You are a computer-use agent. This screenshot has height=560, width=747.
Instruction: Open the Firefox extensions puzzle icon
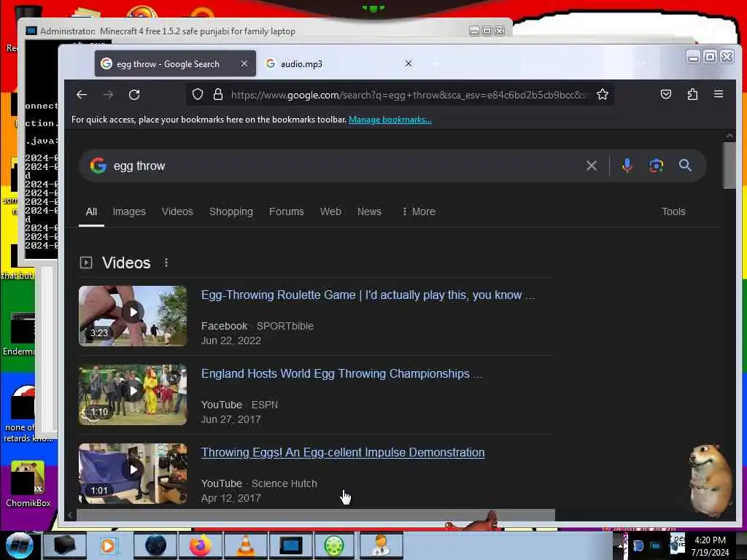click(x=692, y=94)
